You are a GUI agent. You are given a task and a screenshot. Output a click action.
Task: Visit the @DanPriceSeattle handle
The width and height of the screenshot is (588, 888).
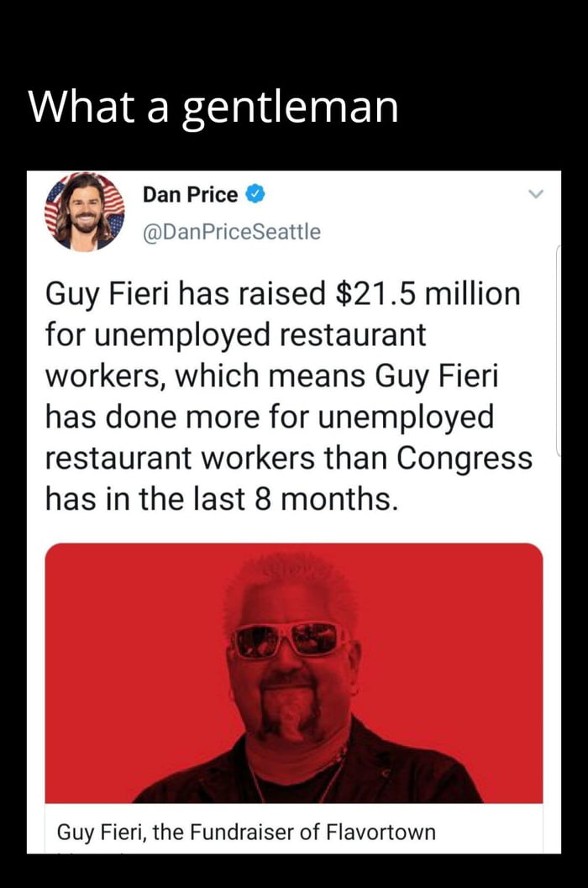tap(232, 231)
